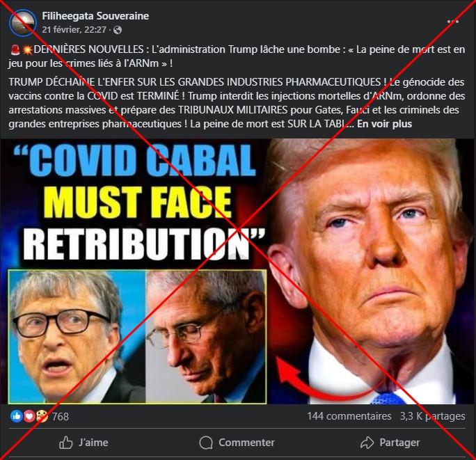
Task: Select the 'Commenter' text label
Action: (246, 443)
